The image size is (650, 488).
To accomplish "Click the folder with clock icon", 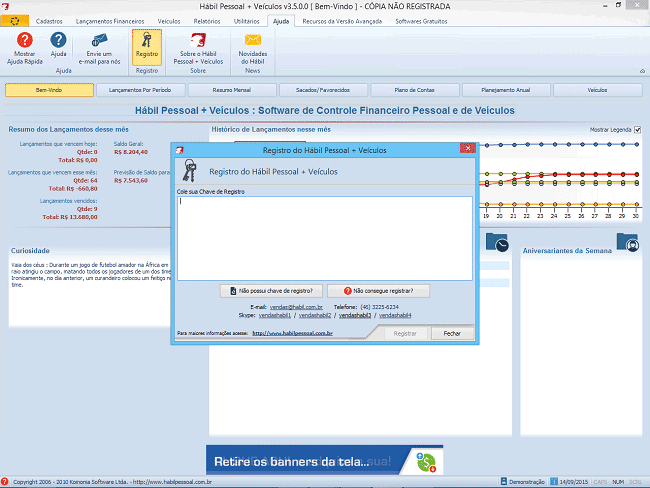I will [x=497, y=242].
